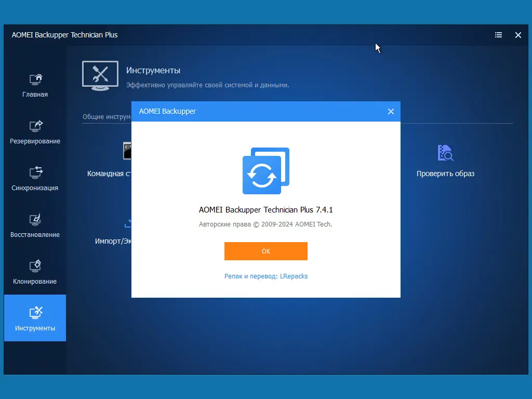Click the copyright 2009-2024 AOMEI Tech text
The height and width of the screenshot is (399, 532).
pos(265,224)
